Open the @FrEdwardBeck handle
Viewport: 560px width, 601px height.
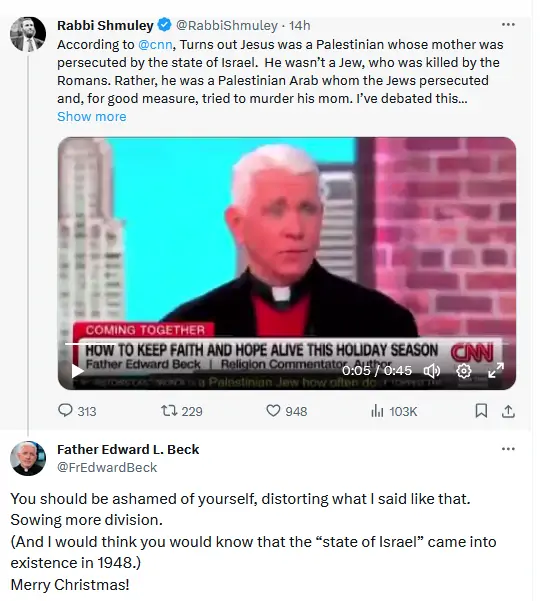coord(107,467)
